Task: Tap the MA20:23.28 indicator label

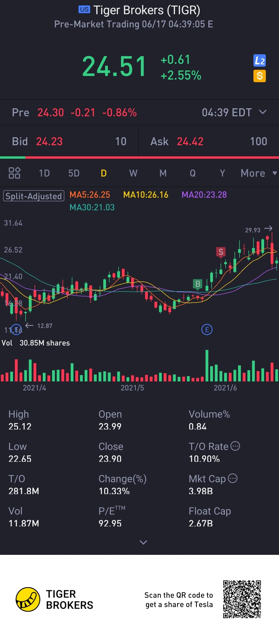Action: tap(204, 195)
